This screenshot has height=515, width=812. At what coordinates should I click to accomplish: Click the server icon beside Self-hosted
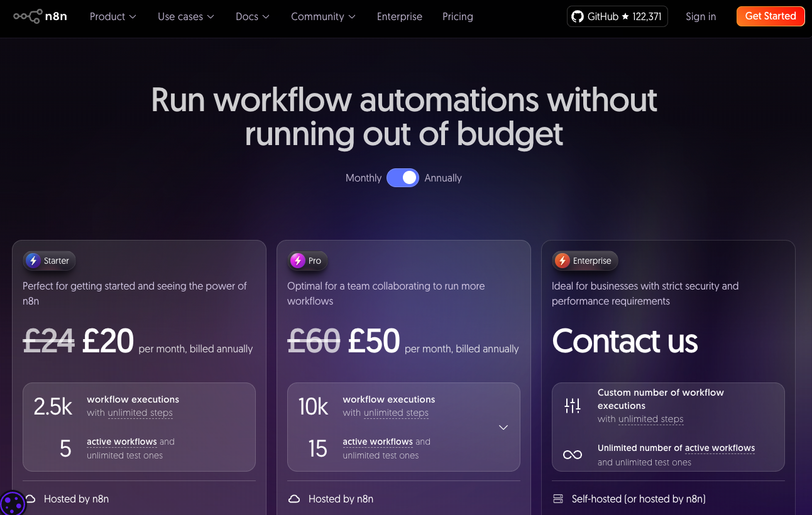pyautogui.click(x=558, y=499)
